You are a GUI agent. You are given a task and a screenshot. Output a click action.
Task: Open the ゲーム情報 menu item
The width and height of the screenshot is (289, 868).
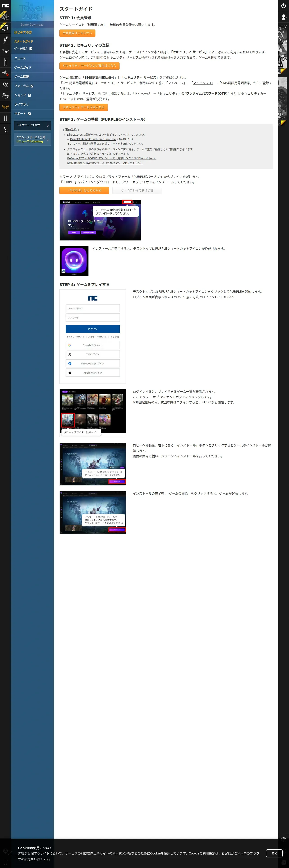[x=32, y=77]
